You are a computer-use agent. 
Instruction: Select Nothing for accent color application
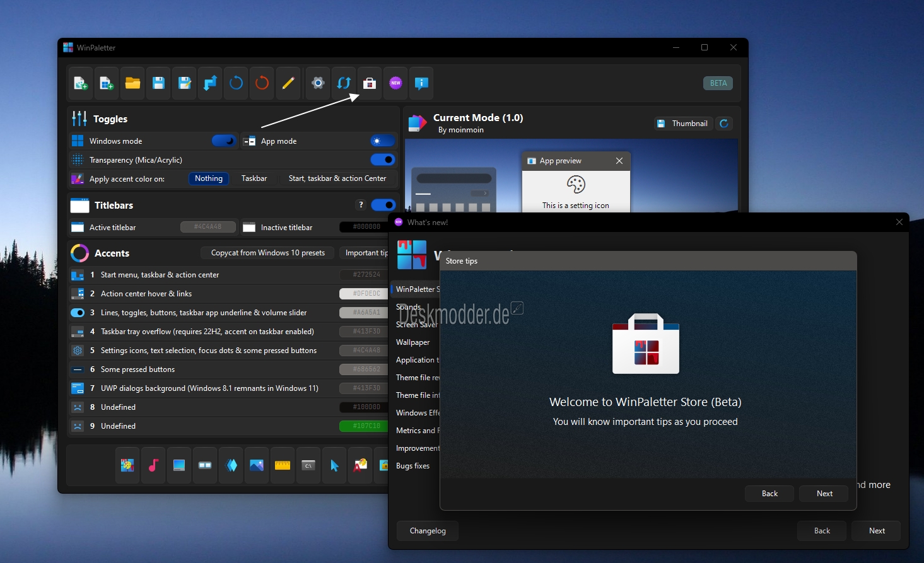209,178
